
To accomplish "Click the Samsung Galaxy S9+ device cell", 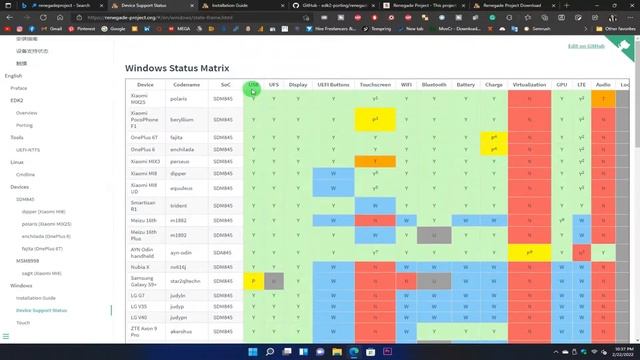I will 145,281.
